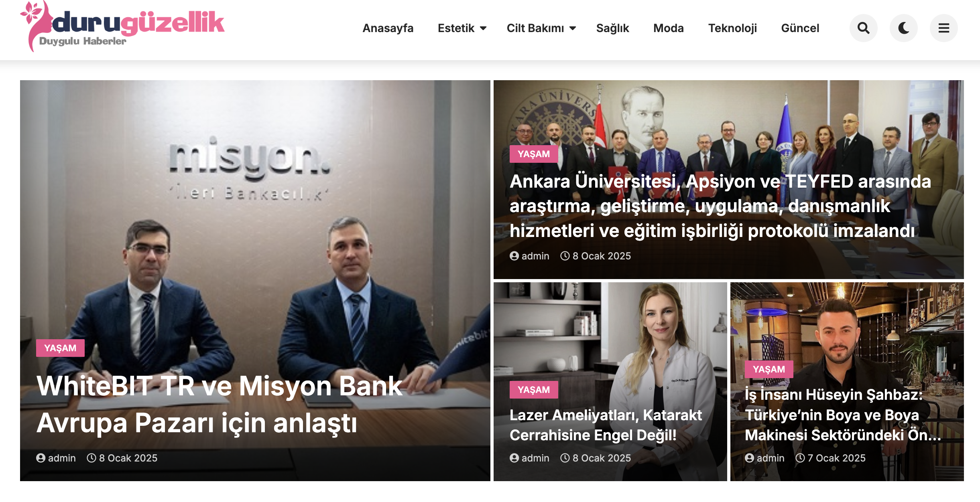Expand the Estetik dropdown arrow
The image size is (980, 502).
tap(483, 28)
